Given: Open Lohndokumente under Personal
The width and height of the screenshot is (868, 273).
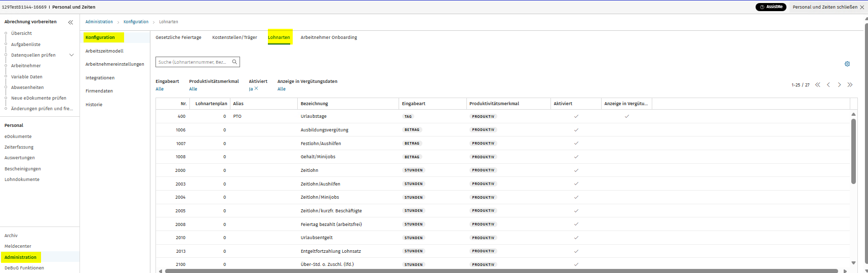Looking at the screenshot, I should coord(22,179).
